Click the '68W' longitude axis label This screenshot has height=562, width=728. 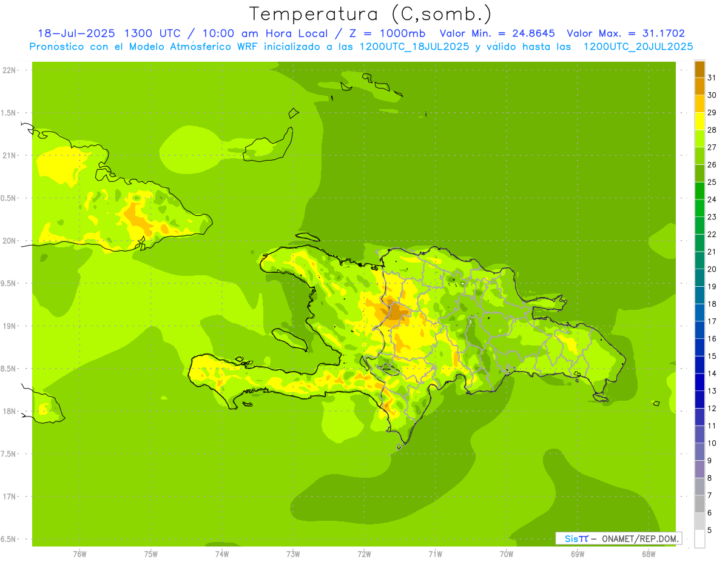(648, 554)
